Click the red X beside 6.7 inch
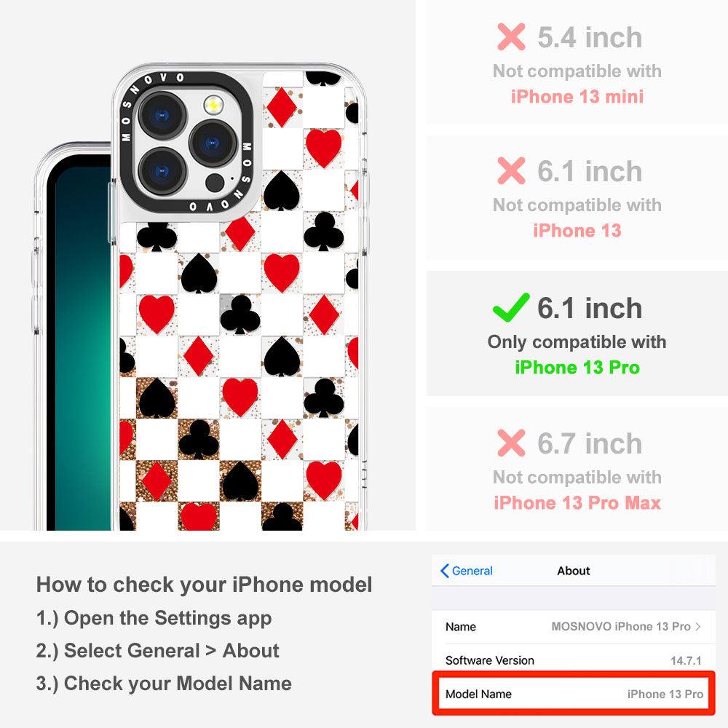The image size is (728, 728). tap(511, 443)
